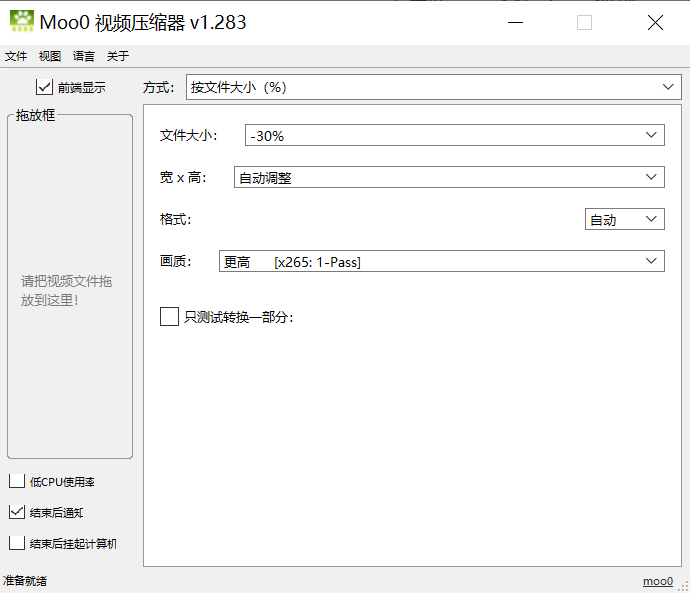Click the Moo0 app icon in title bar
690x593 pixels.
(x=22, y=22)
